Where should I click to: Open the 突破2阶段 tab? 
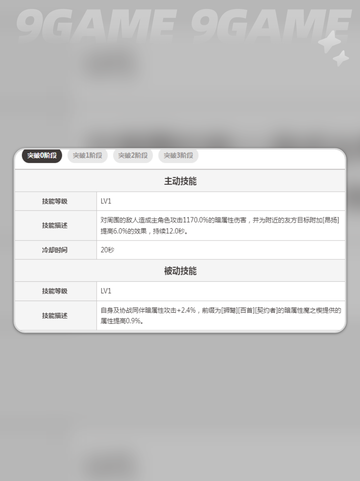[133, 156]
